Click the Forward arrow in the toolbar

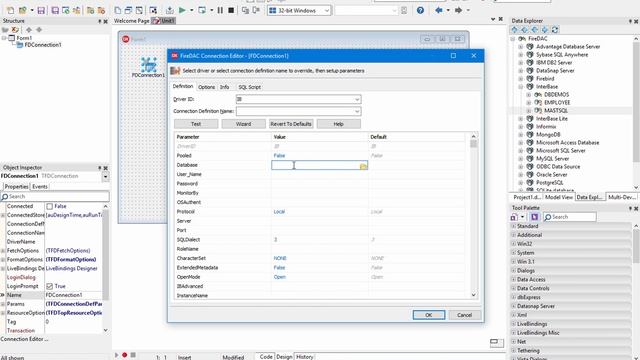(x=458, y=10)
